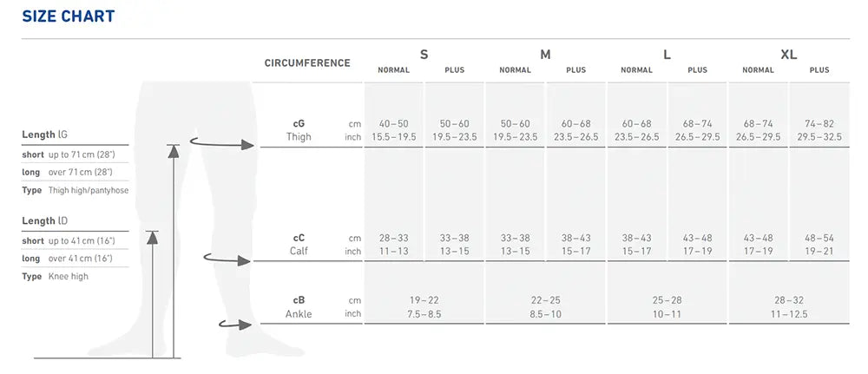The width and height of the screenshot is (868, 374).
Task: Click the M size header
Action: point(545,54)
